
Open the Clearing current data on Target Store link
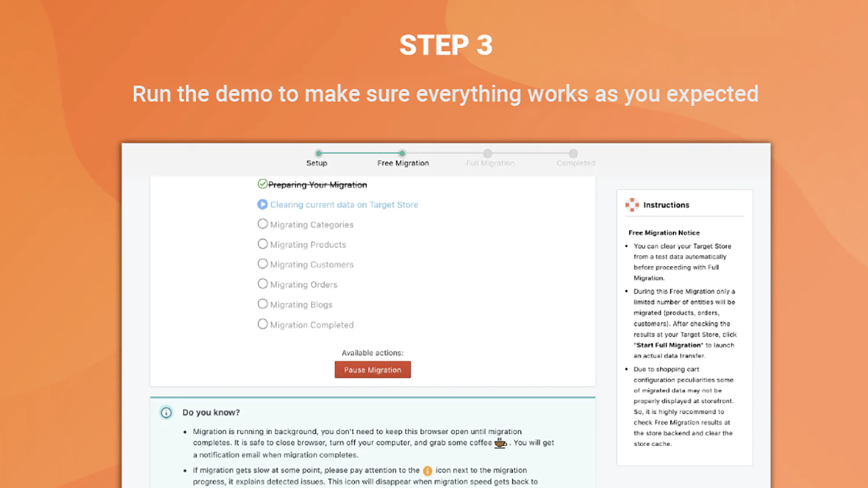pyautogui.click(x=344, y=204)
